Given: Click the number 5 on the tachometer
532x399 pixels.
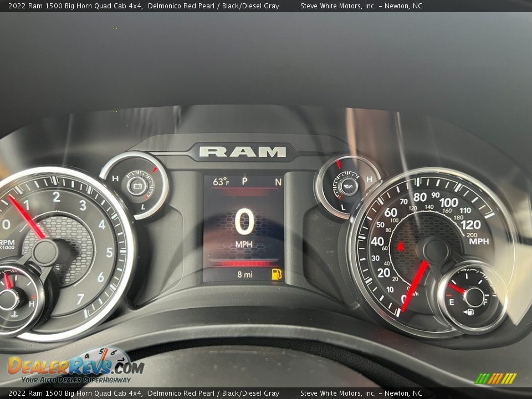Looking at the screenshot, I should pyautogui.click(x=109, y=253).
